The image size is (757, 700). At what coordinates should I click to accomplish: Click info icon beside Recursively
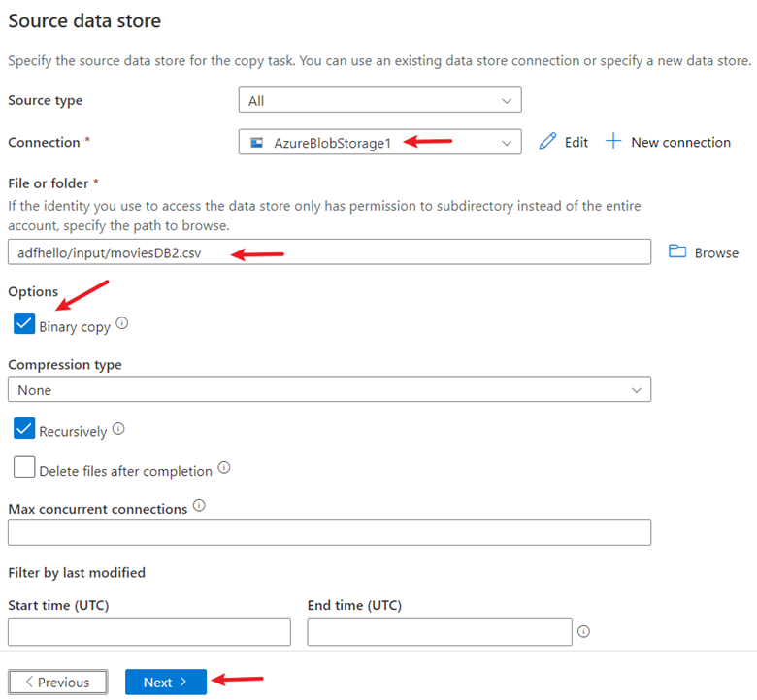point(118,428)
